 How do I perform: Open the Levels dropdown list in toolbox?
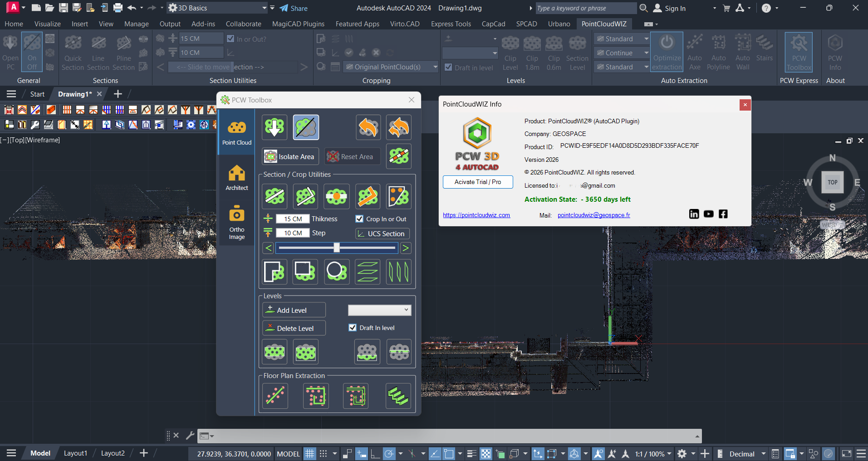coord(379,310)
